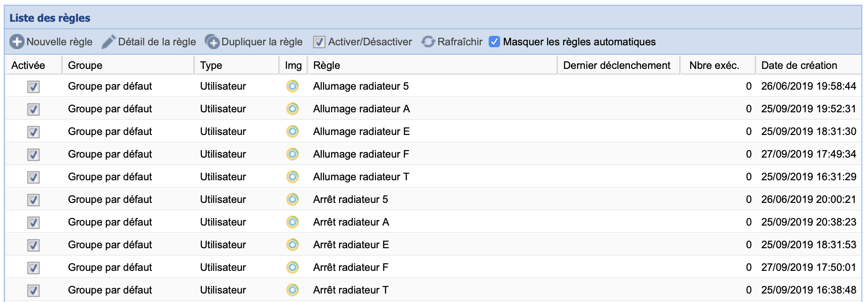
Task: Uncheck Activée box for Arrêt radiateur F
Action: pos(33,268)
